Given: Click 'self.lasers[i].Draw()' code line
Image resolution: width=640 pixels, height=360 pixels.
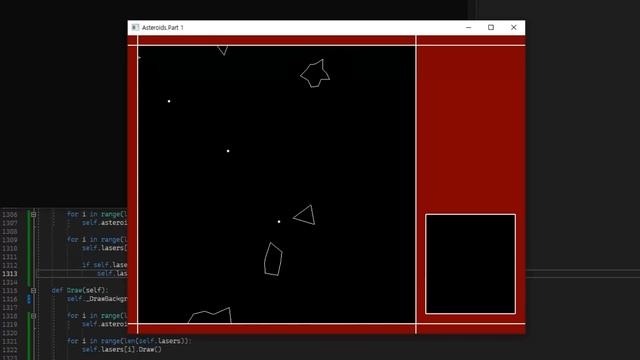Looking at the screenshot, I should click(x=122, y=349).
